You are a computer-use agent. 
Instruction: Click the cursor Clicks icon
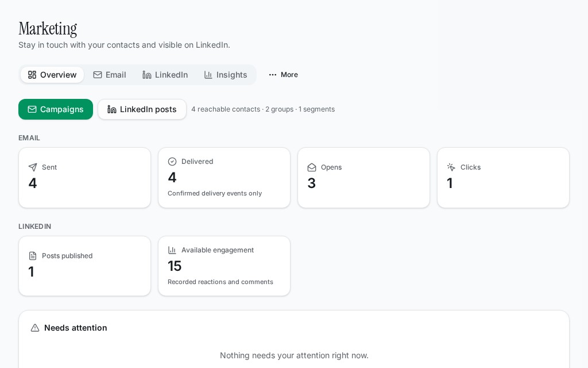[x=451, y=167]
